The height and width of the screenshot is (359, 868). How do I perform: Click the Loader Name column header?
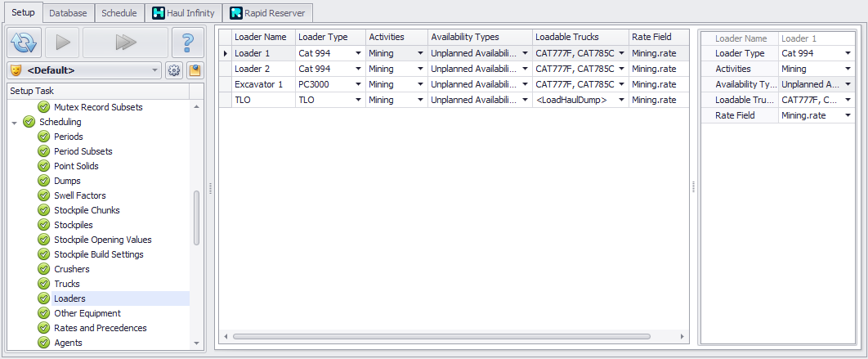[263, 37]
